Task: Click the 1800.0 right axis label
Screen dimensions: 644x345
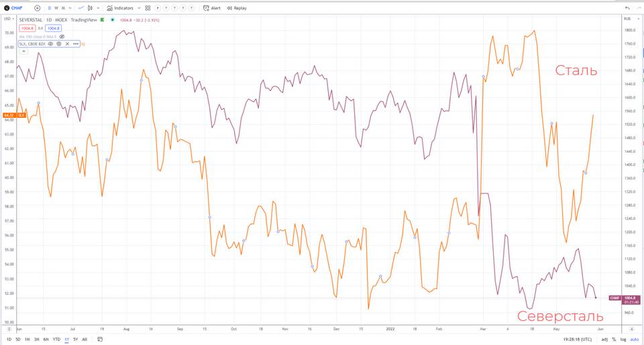Action: 630,30
